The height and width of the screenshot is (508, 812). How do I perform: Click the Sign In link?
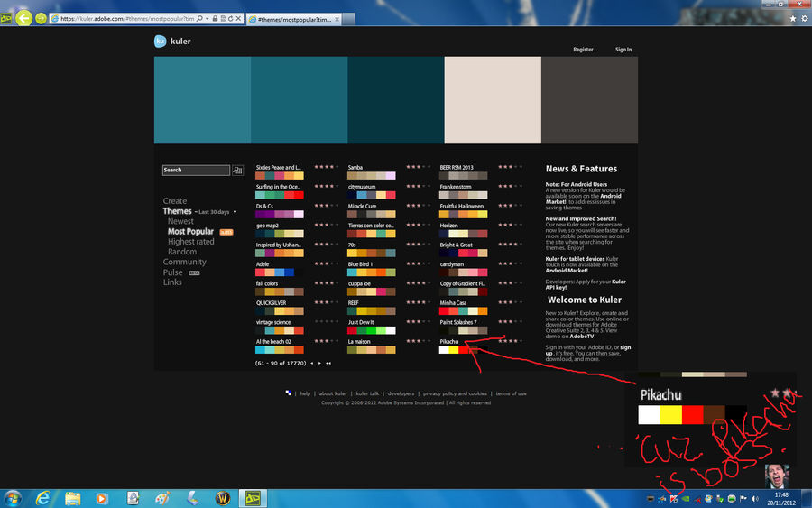[x=623, y=50]
